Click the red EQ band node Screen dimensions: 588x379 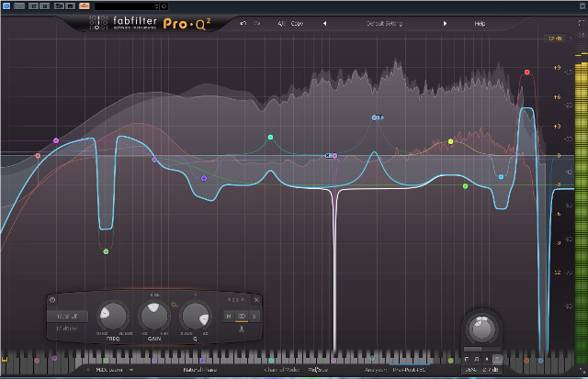click(527, 72)
